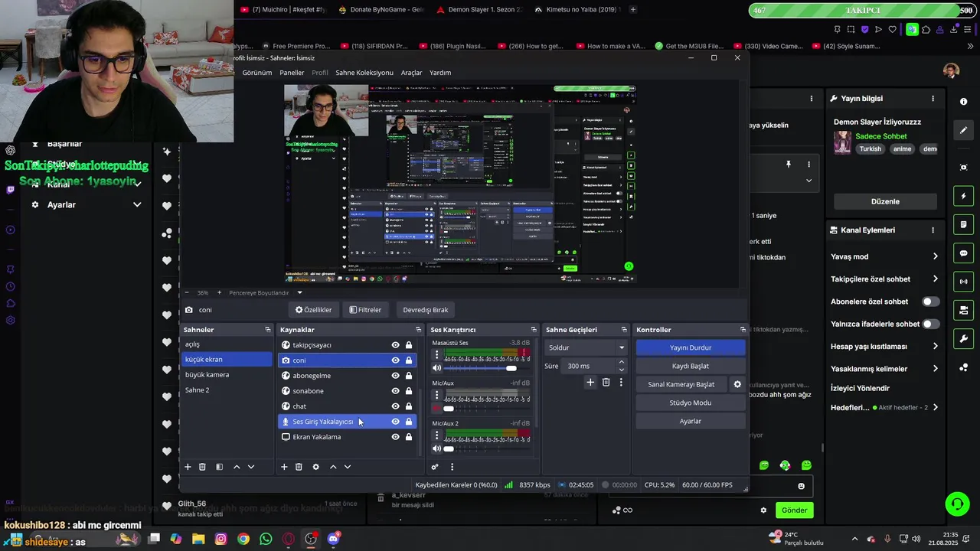
Task: Open Sahne Koleksiyonu menu
Action: pos(364,73)
